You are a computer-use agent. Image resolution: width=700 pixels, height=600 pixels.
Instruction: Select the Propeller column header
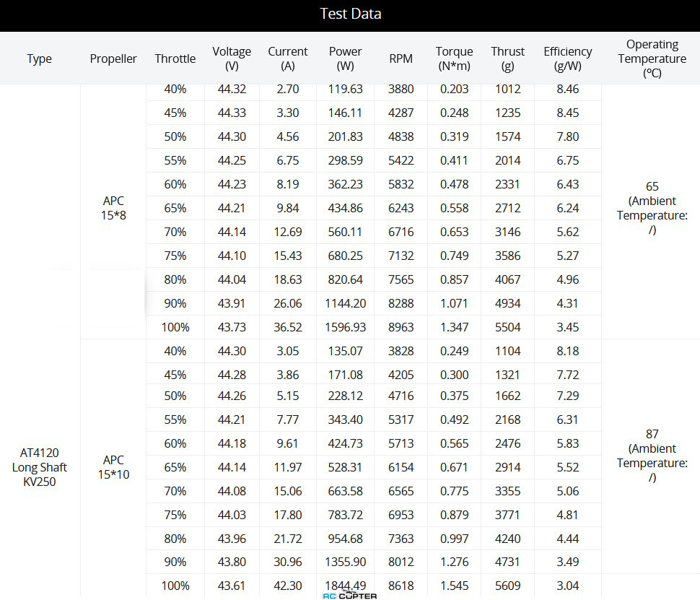coord(113,58)
